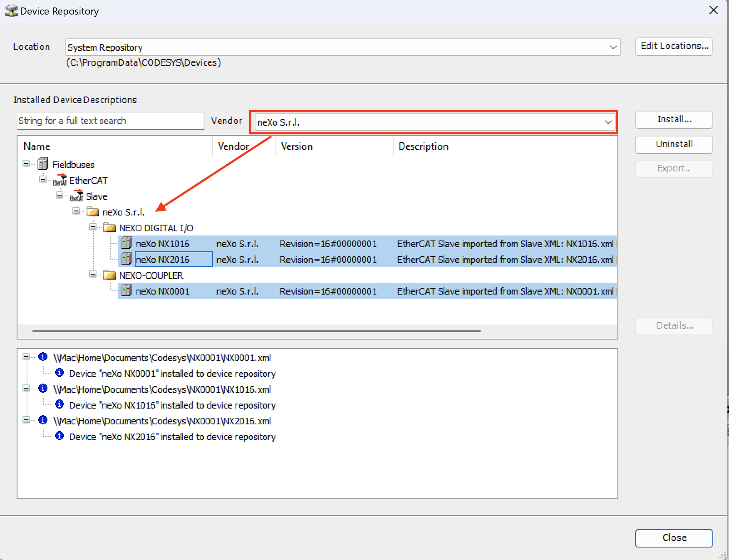Click info icon beside NX1016.xml path
The width and height of the screenshot is (729, 560).
(43, 389)
